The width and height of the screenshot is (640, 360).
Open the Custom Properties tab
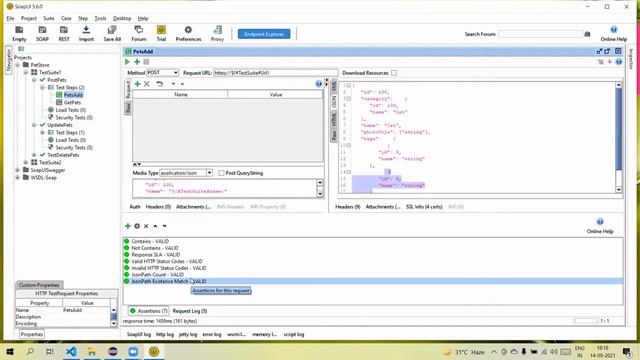39,285
